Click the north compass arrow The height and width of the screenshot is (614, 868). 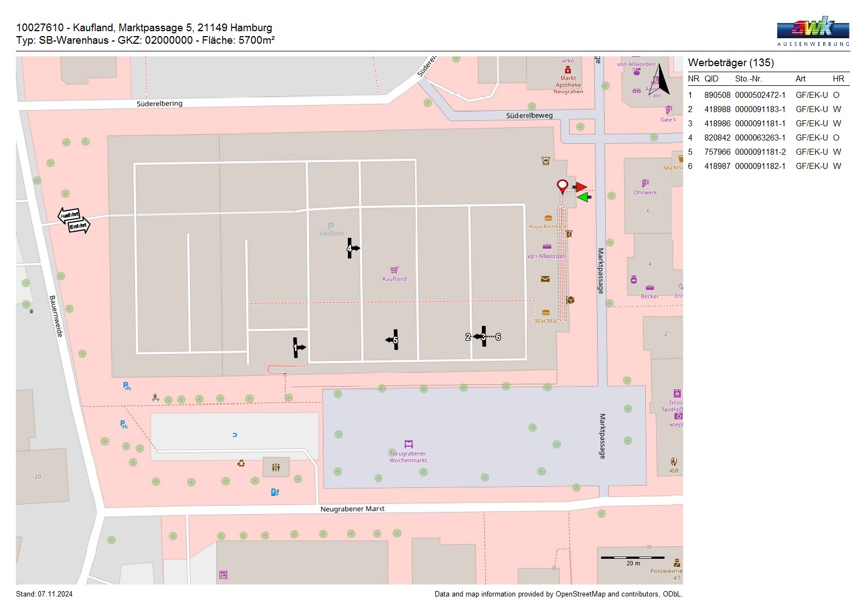pyautogui.click(x=662, y=79)
